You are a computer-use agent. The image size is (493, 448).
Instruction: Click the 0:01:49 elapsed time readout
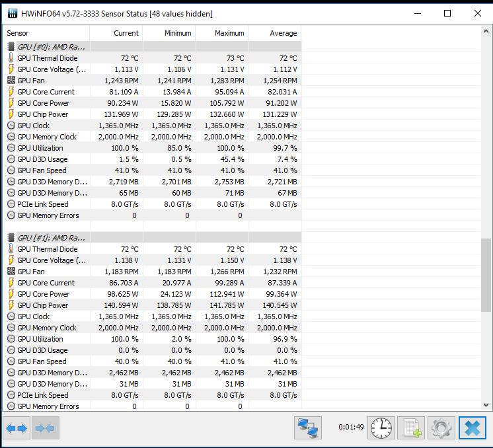pos(351,427)
